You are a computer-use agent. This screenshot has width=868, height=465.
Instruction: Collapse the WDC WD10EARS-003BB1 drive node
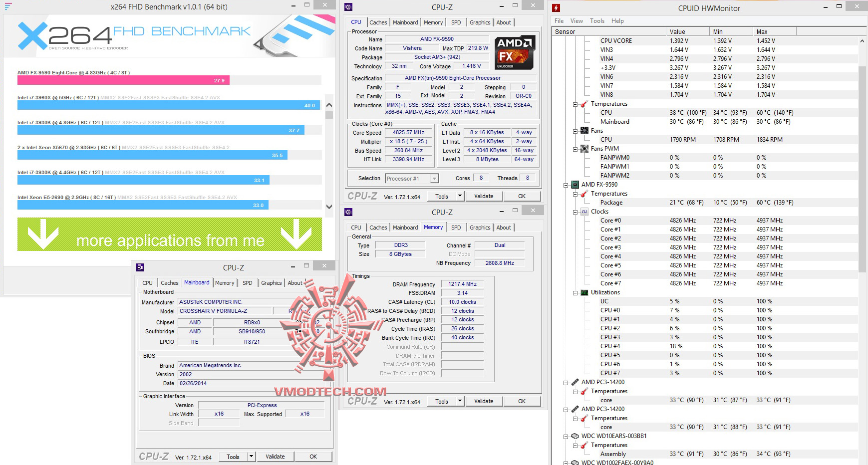[566, 437]
